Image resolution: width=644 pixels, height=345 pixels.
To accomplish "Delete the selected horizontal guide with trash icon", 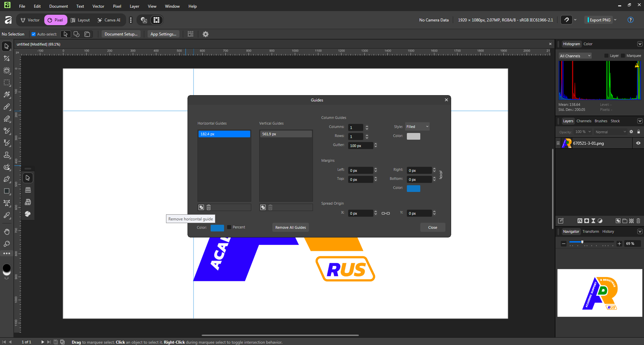I will pyautogui.click(x=209, y=207).
